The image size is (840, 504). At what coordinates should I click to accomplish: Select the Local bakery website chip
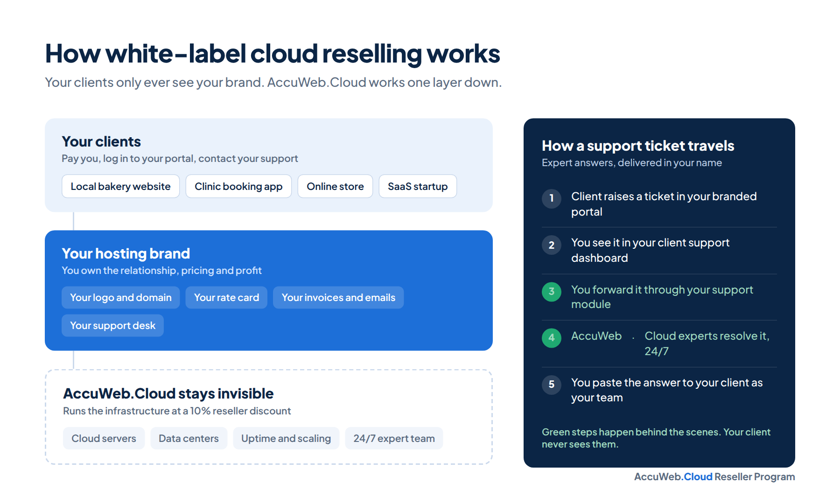[x=120, y=186]
